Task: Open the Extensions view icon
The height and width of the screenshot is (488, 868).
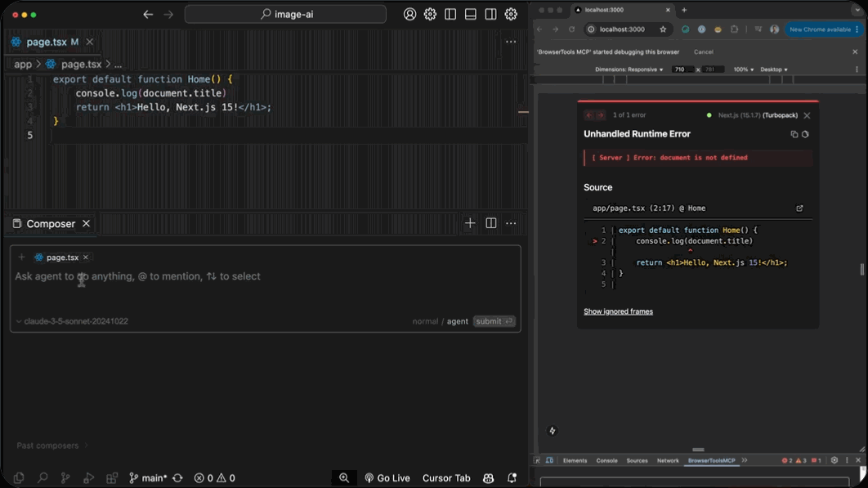Action: pos(112,478)
